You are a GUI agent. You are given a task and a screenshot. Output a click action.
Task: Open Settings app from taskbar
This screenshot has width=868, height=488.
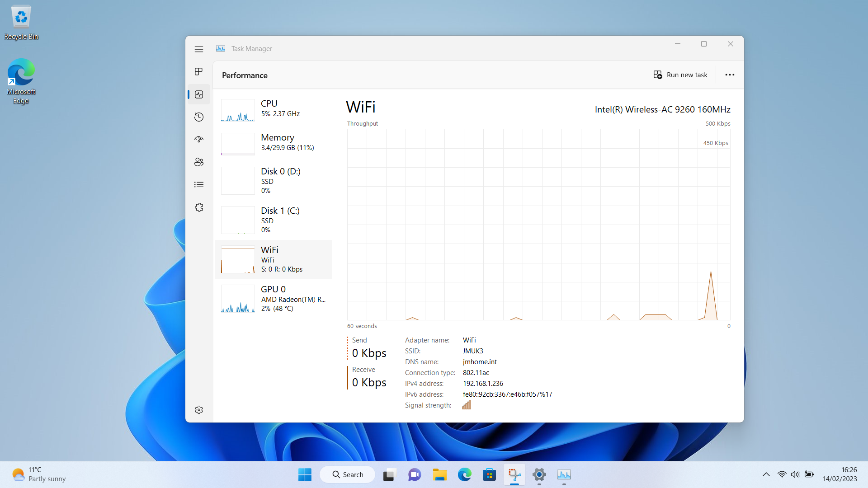(x=539, y=474)
